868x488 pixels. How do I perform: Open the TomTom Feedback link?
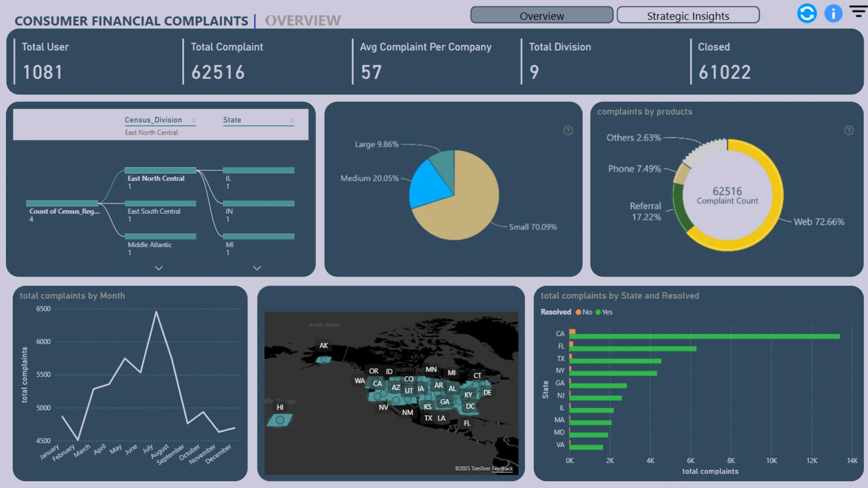502,469
